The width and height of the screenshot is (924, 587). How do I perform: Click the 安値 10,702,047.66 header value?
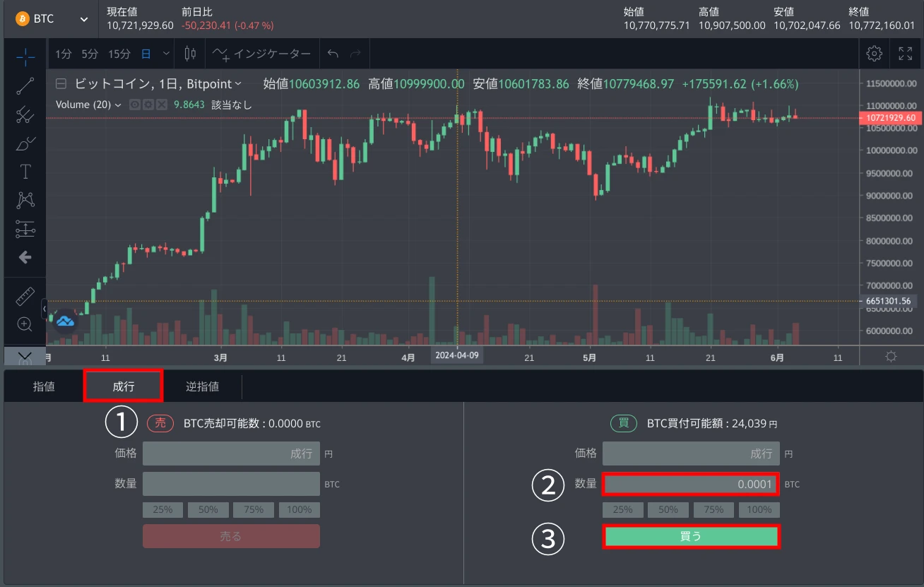807,25
